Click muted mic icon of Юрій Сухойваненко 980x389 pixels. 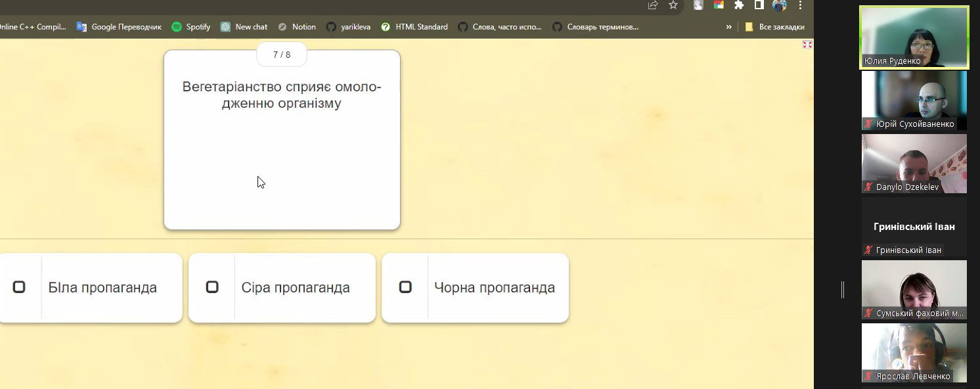868,124
